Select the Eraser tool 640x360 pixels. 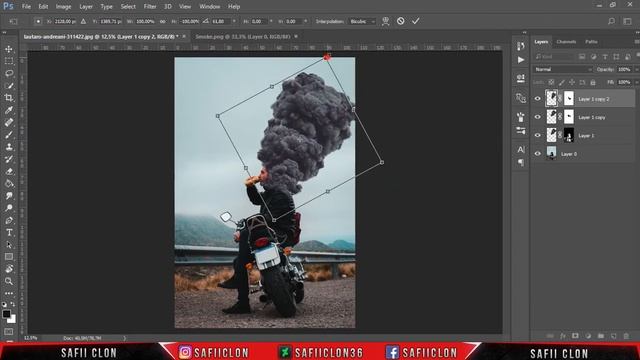tap(9, 171)
